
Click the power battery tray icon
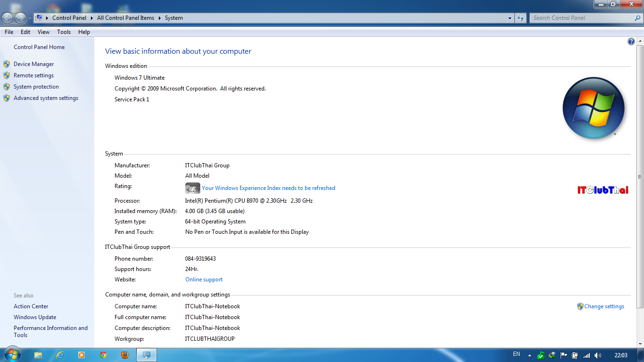(x=575, y=355)
